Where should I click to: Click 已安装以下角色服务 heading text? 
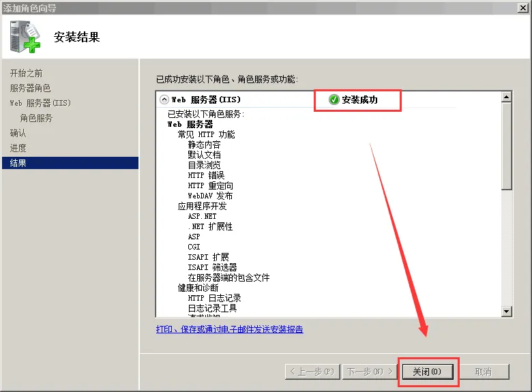point(206,114)
